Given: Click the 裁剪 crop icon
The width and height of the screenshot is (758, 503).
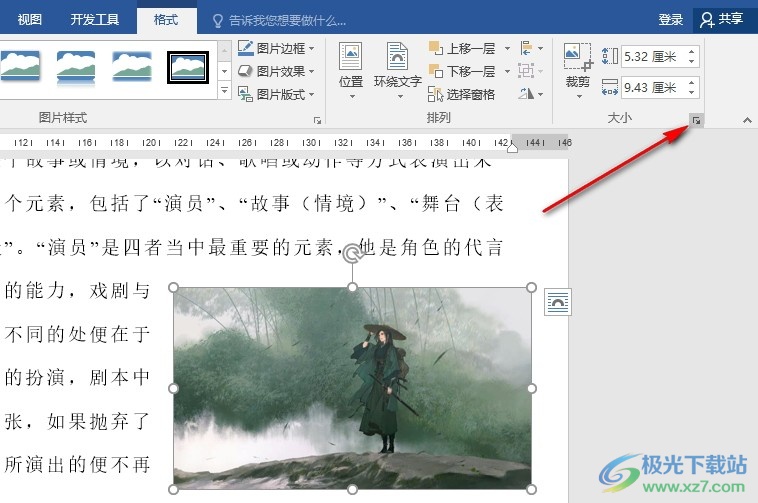Looking at the screenshot, I should click(577, 57).
